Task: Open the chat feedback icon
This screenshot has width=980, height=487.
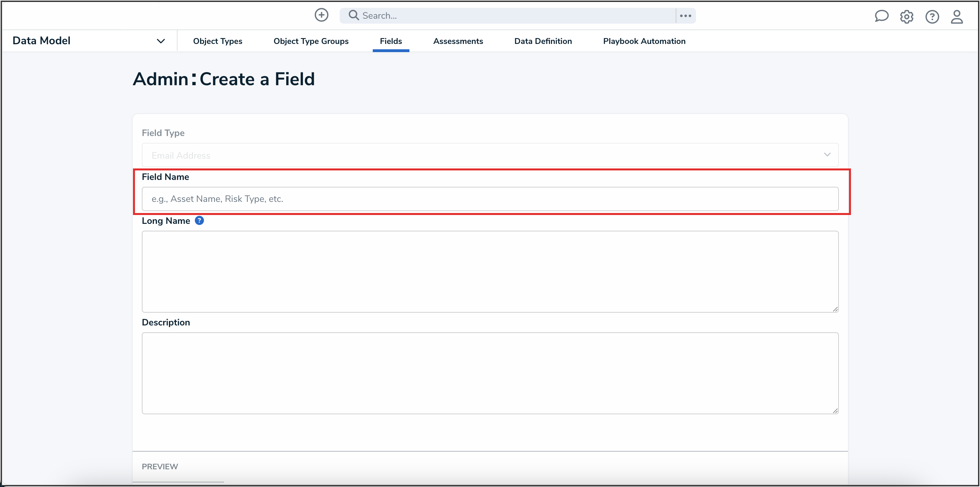Action: coord(882,16)
